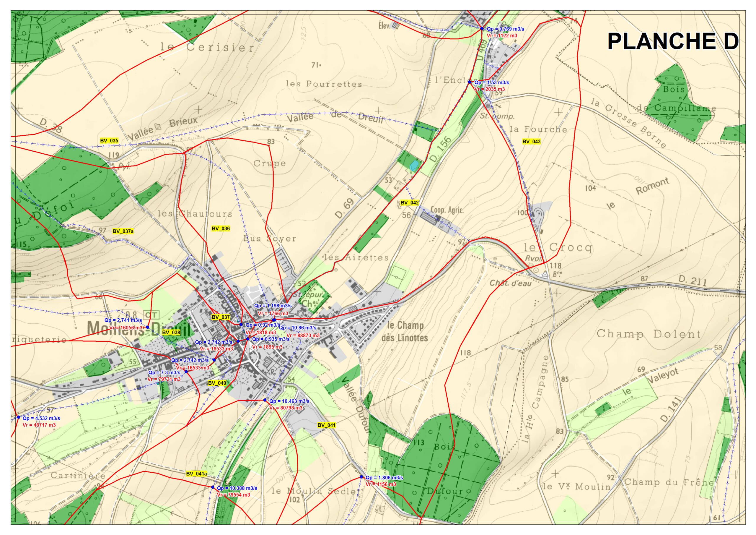Click the Qp = 0.769 m3/s label
756x535 pixels.
(505, 29)
